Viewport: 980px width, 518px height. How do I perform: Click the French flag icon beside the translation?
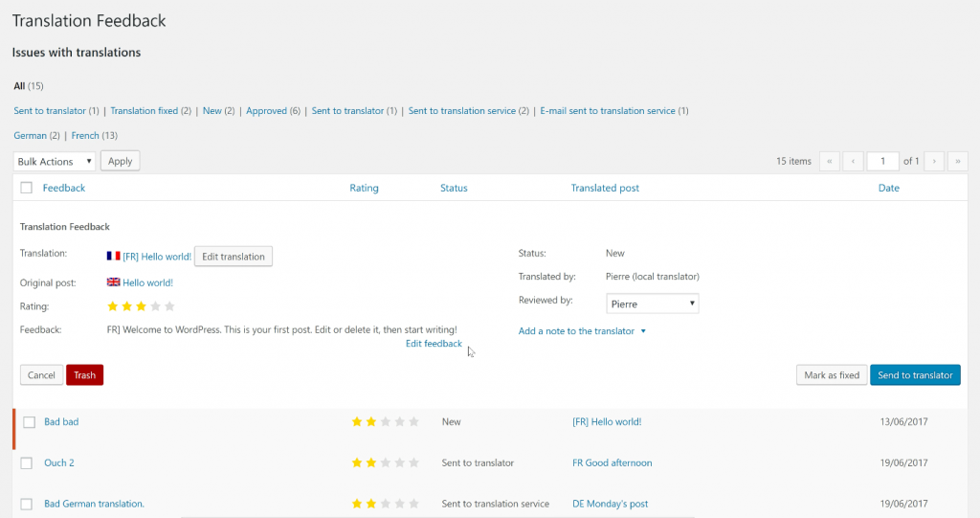pos(113,256)
